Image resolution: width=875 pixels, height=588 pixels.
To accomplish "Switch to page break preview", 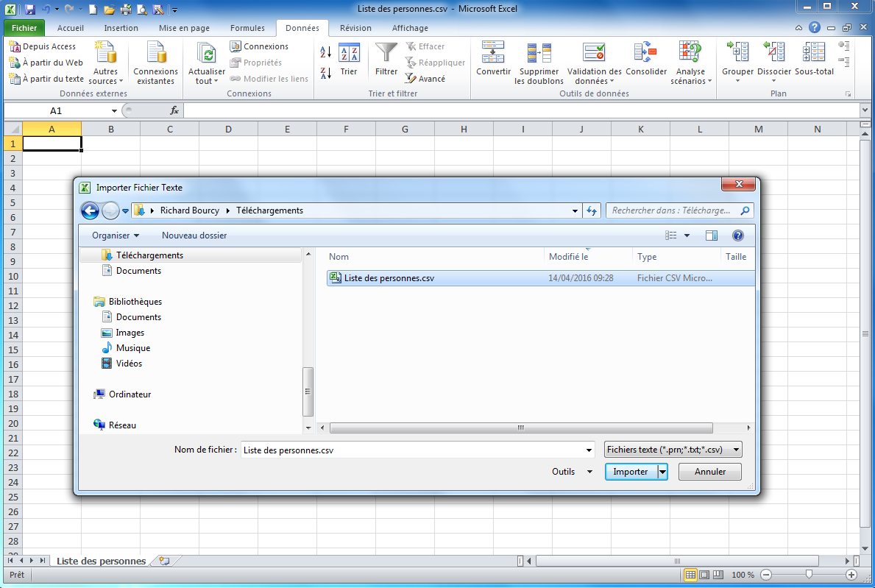I will (x=718, y=575).
